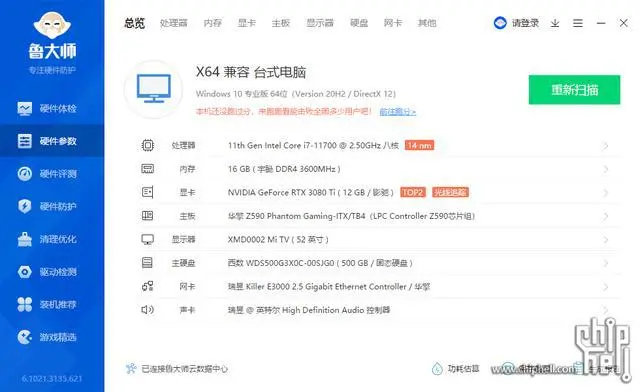The height and width of the screenshot is (392, 640).
Task: Click the WDS500G3X0C-00SJG0 disk text
Action: (320, 263)
